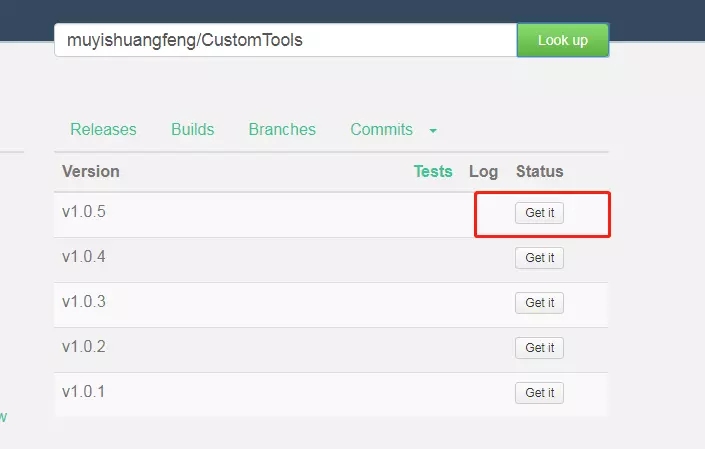This screenshot has height=449, width=705.
Task: Click Get it for version v1.0.5
Action: pyautogui.click(x=540, y=213)
